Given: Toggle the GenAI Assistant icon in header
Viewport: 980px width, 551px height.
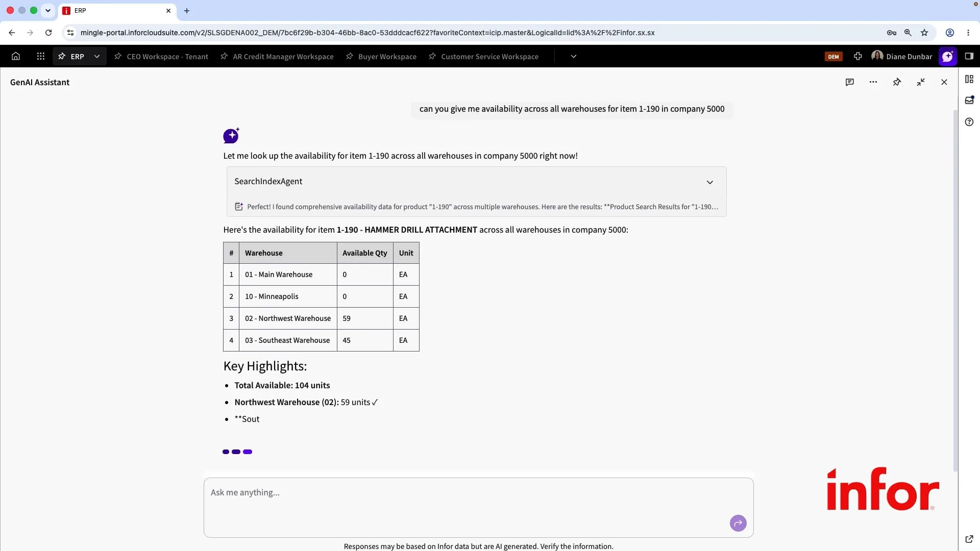Looking at the screenshot, I should pos(948,56).
